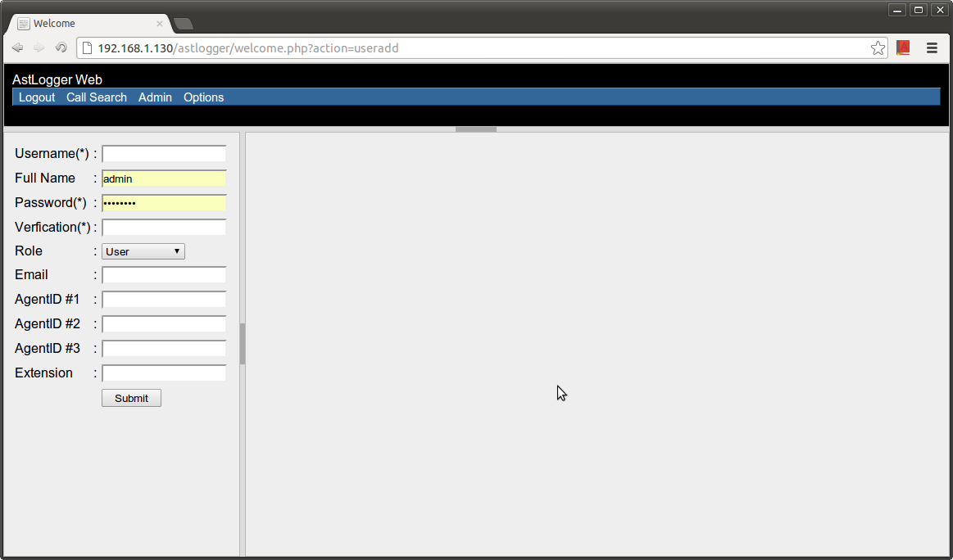The width and height of the screenshot is (953, 560).
Task: Click the page icon in the address bar
Action: click(x=87, y=47)
